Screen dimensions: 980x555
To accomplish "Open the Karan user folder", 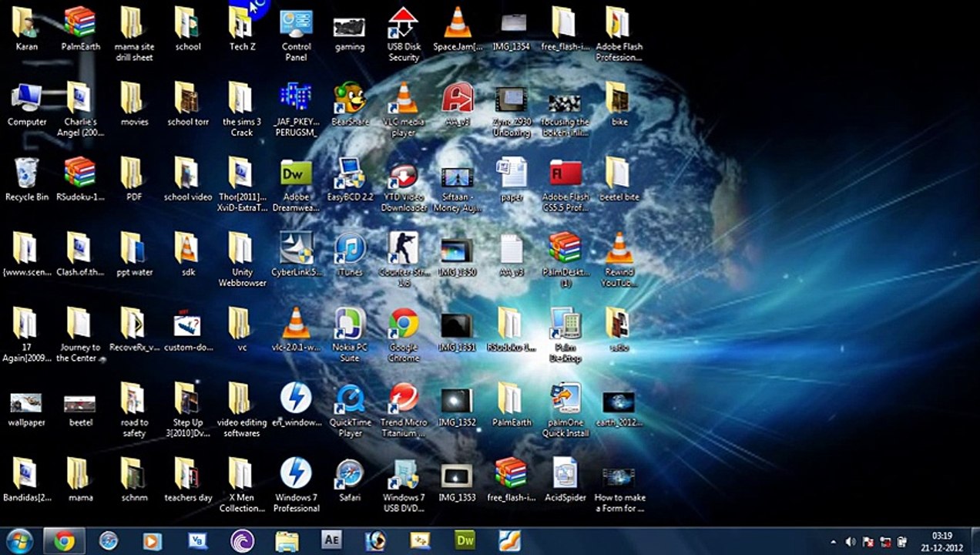I will pos(26,30).
